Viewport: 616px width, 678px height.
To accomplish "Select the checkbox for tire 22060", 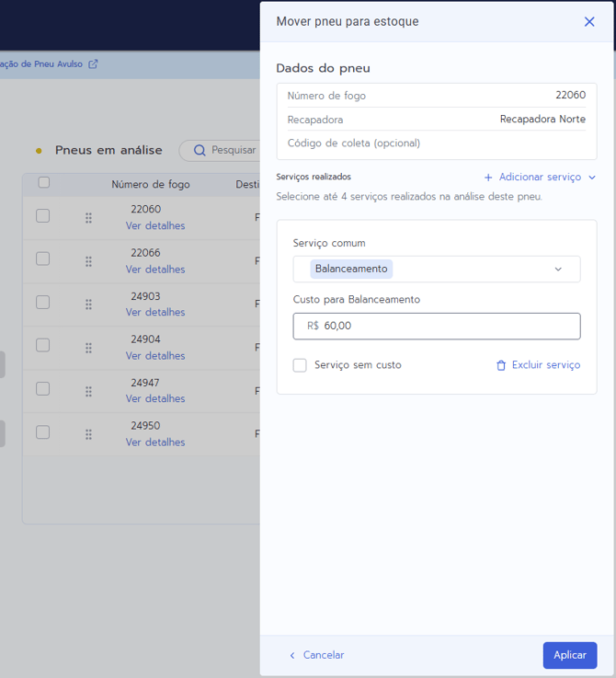I will (42, 215).
